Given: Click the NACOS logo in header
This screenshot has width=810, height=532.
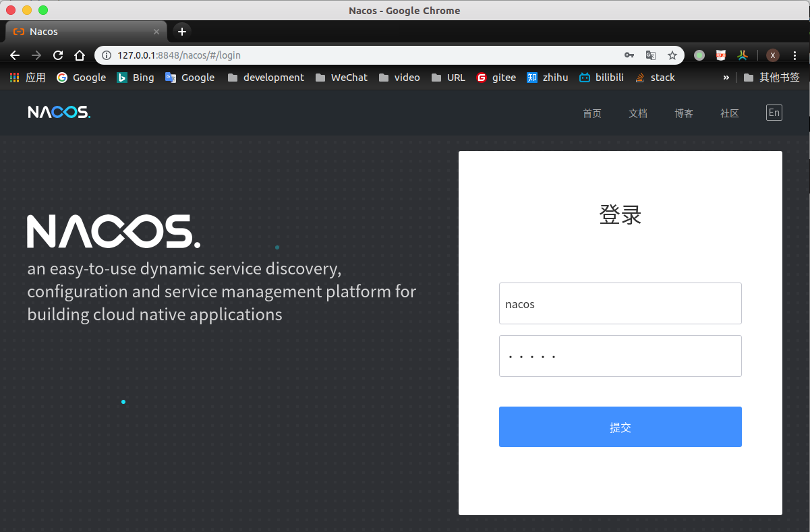Looking at the screenshot, I should [59, 112].
